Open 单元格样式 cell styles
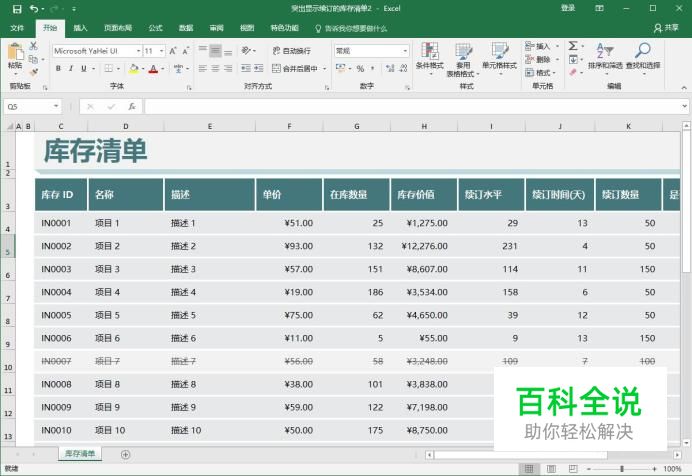This screenshot has height=476, width=692. click(x=499, y=59)
